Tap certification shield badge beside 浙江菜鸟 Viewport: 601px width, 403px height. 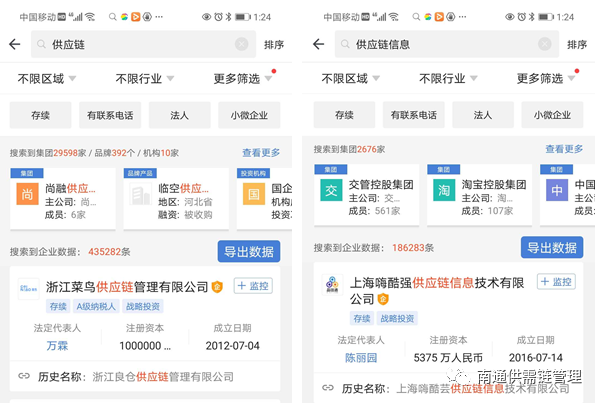point(217,287)
